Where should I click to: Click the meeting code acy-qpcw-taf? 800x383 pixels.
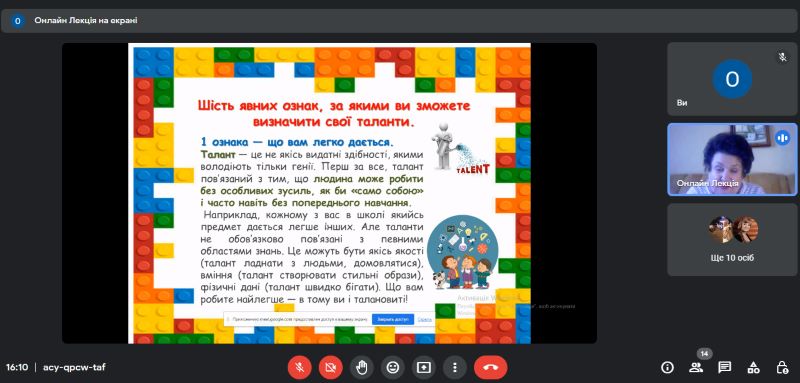tap(74, 367)
